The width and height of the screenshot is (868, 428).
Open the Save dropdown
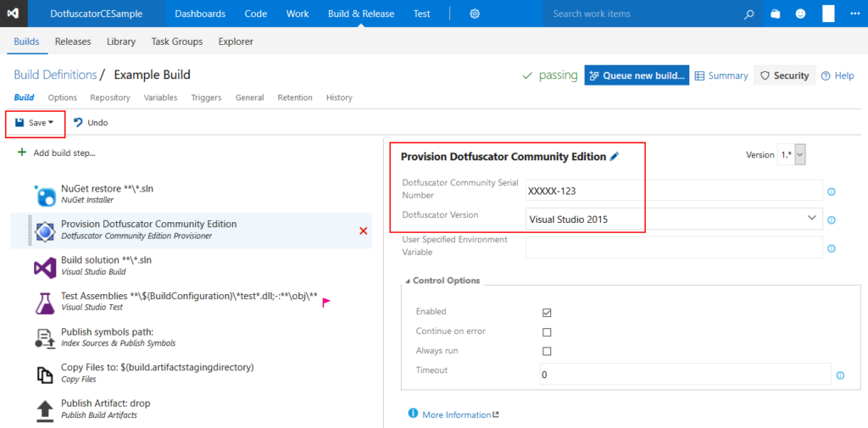click(35, 123)
